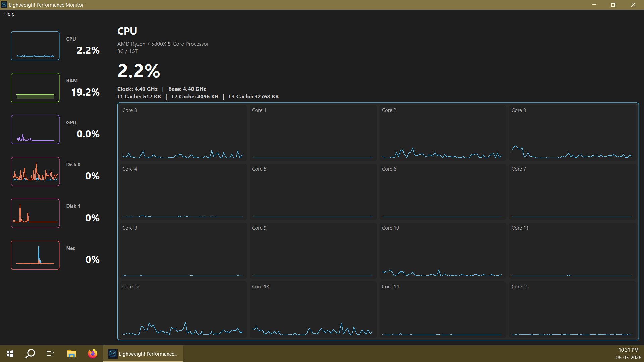The width and height of the screenshot is (644, 362).
Task: Click the Core 13 graph panel
Action: [x=312, y=309]
